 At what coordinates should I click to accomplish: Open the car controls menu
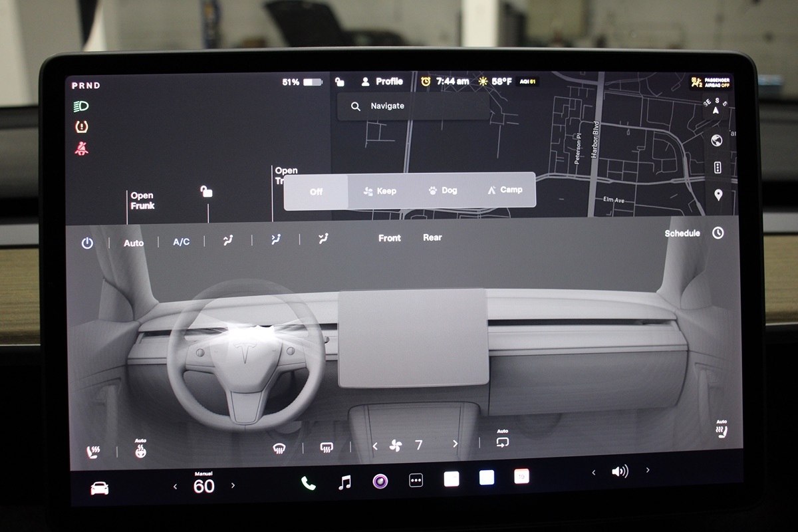[100, 489]
